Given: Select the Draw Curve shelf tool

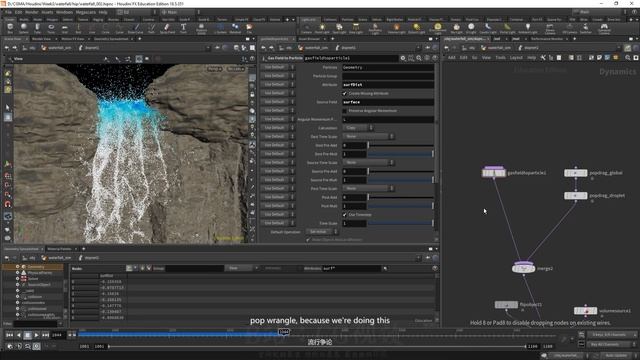Looking at the screenshot, I should pyautogui.click(x=136, y=28).
